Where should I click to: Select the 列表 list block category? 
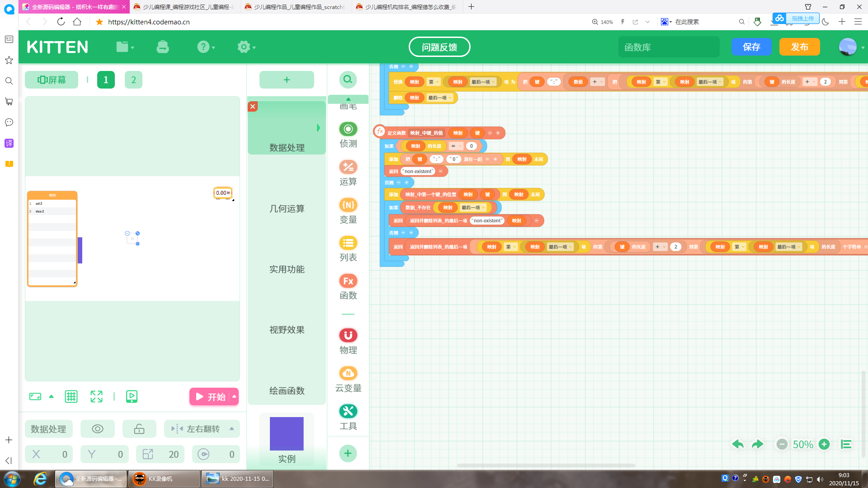tap(348, 249)
